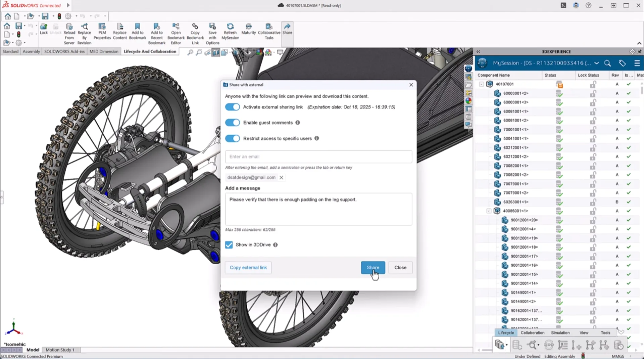Open the Collaboration tab in side panel

click(x=532, y=333)
